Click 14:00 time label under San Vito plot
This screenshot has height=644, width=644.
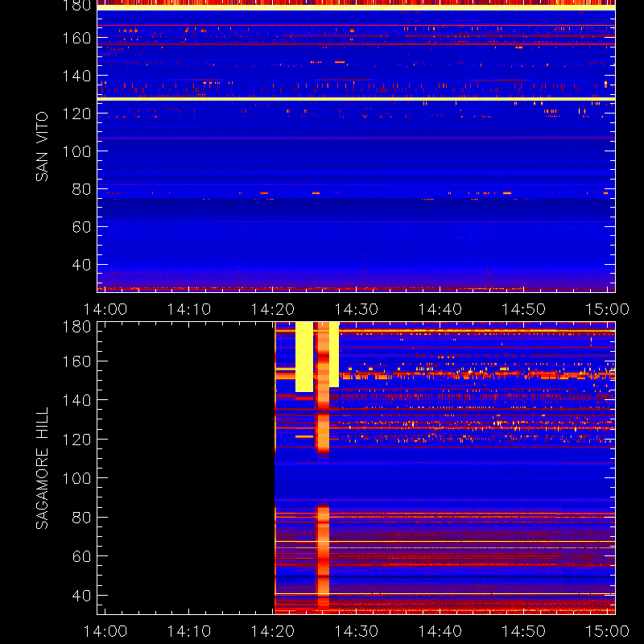tap(105, 309)
